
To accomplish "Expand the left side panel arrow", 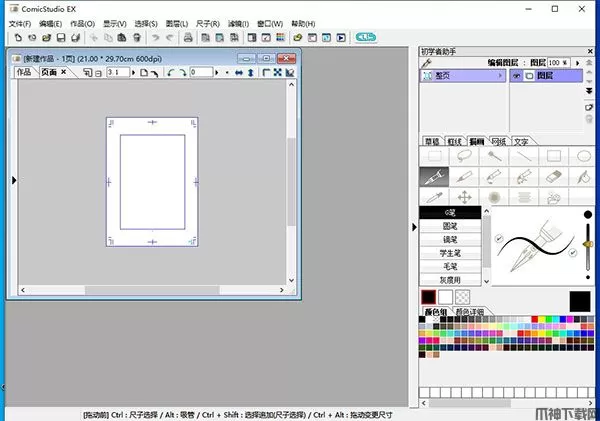I will click(x=13, y=180).
